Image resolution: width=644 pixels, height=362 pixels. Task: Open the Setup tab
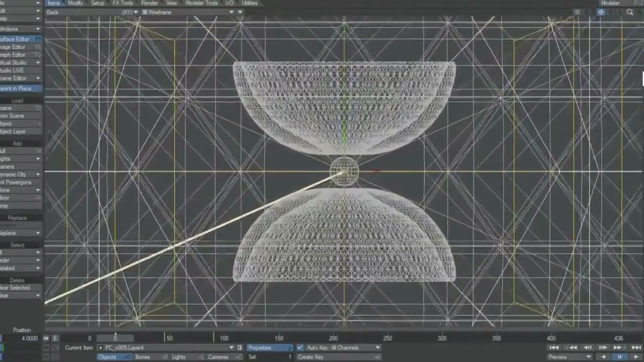[98, 3]
